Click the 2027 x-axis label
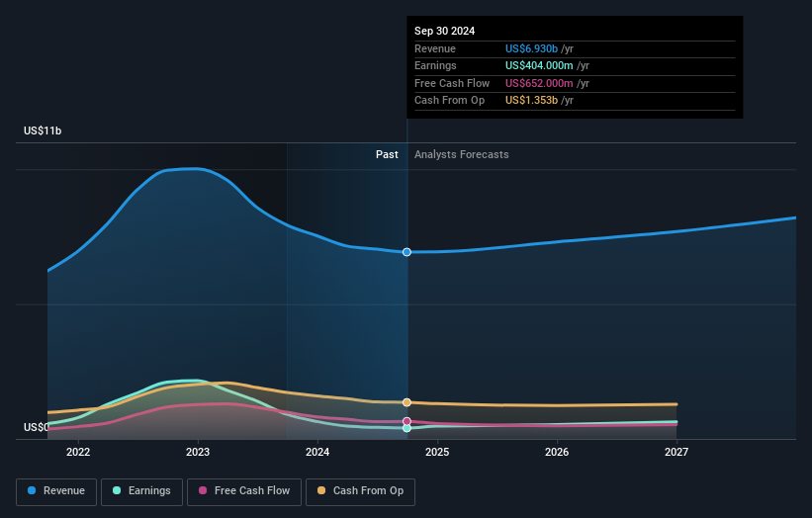The image size is (812, 518). pos(677,452)
